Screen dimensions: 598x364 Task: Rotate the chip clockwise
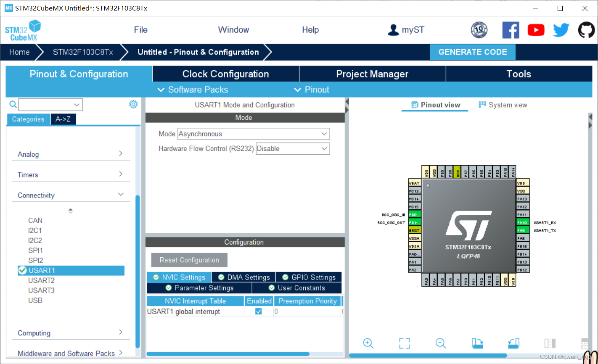[477, 343]
